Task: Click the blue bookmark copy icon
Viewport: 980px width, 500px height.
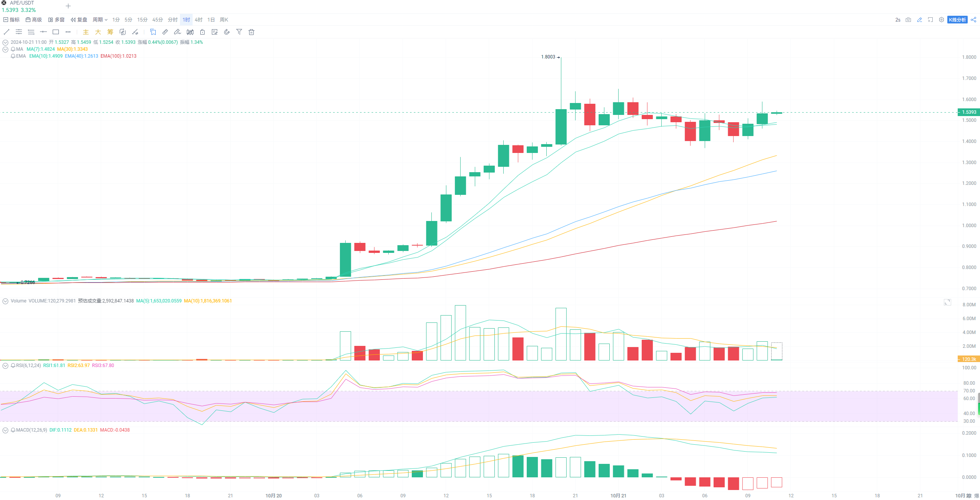Action: (153, 32)
